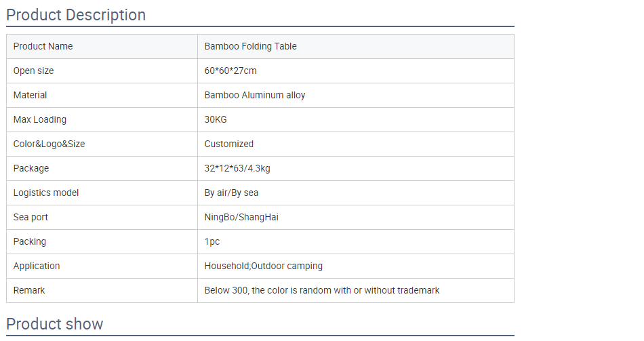Select the 1pc packing value
Screen dimensions: 644x341
point(212,241)
